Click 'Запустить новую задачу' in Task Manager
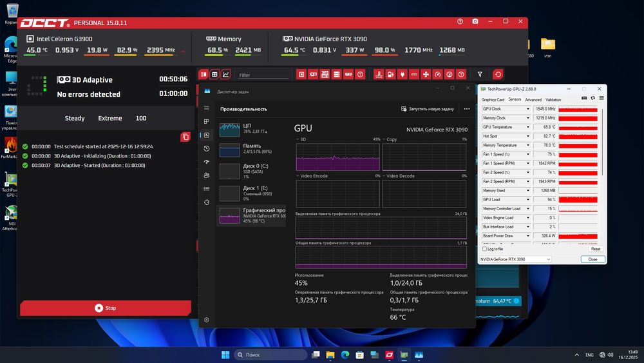The width and height of the screenshot is (644, 363). [x=428, y=109]
